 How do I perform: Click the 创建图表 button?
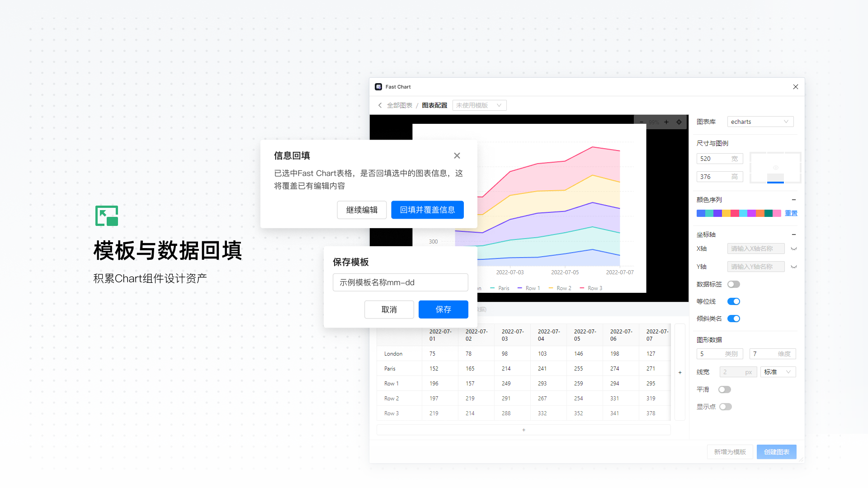pos(776,451)
